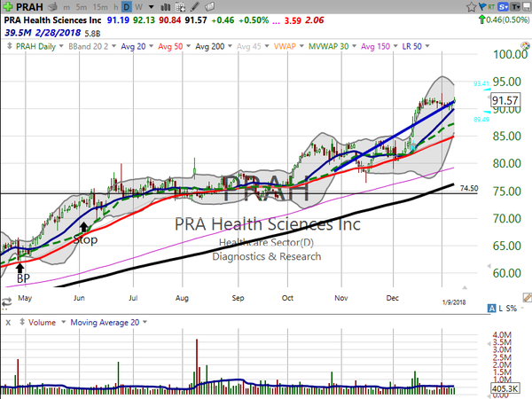Switch to the 5m timeframe
The height and width of the screenshot is (399, 532).
pyautogui.click(x=81, y=7)
